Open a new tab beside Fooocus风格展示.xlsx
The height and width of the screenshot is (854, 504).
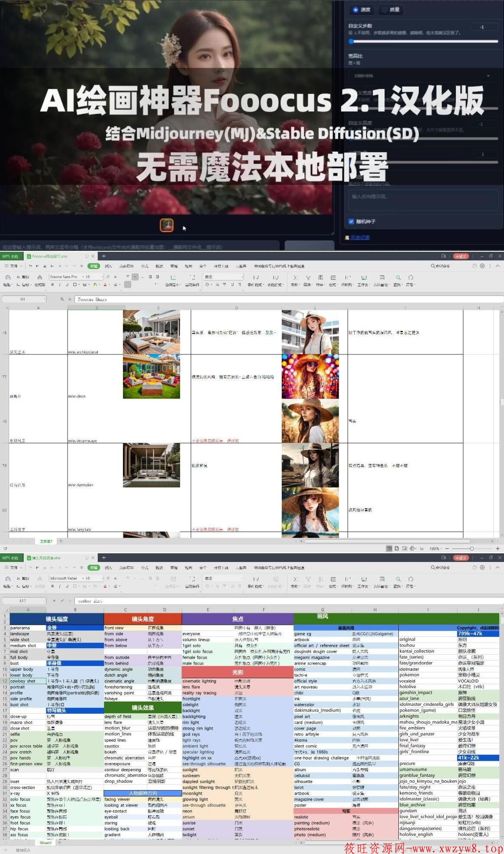104,256
